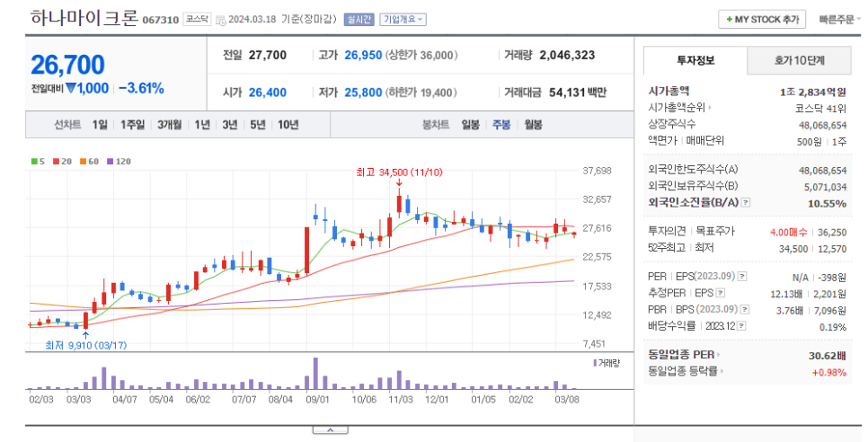Click the 거래량 volume legend marker
Screen dimensions: 868x442
click(595, 363)
